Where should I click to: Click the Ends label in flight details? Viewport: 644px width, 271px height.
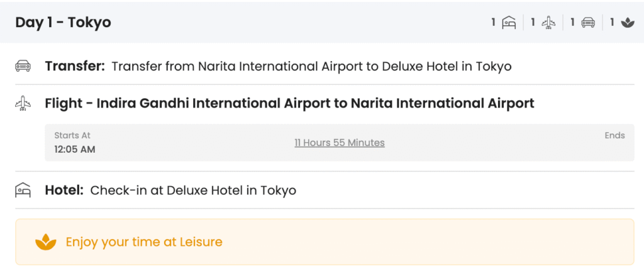click(x=615, y=136)
